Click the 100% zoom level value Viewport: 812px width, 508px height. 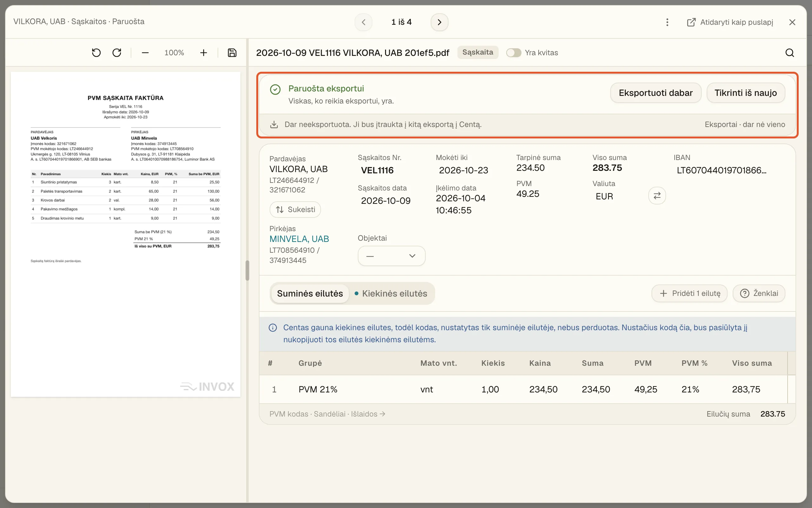coord(174,53)
